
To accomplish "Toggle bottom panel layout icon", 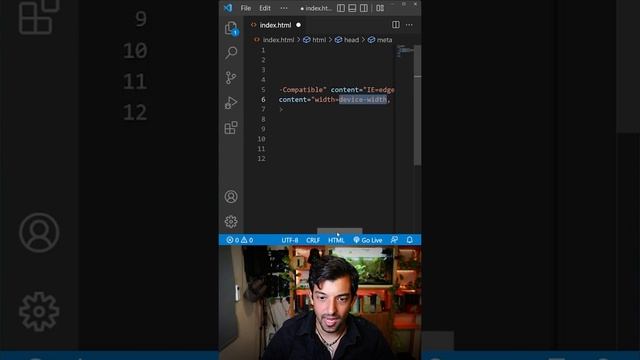I will [352, 8].
